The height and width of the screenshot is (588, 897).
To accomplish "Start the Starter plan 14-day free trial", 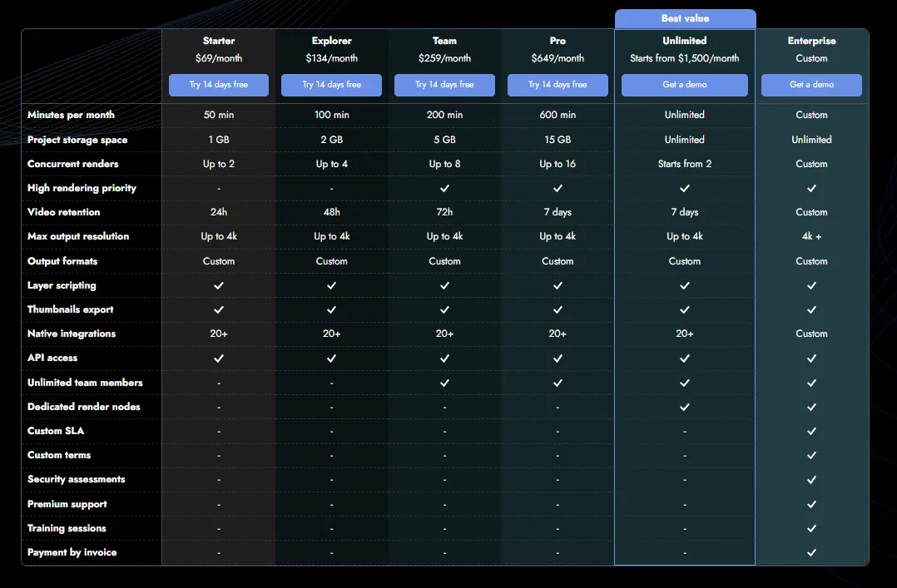I will [219, 85].
